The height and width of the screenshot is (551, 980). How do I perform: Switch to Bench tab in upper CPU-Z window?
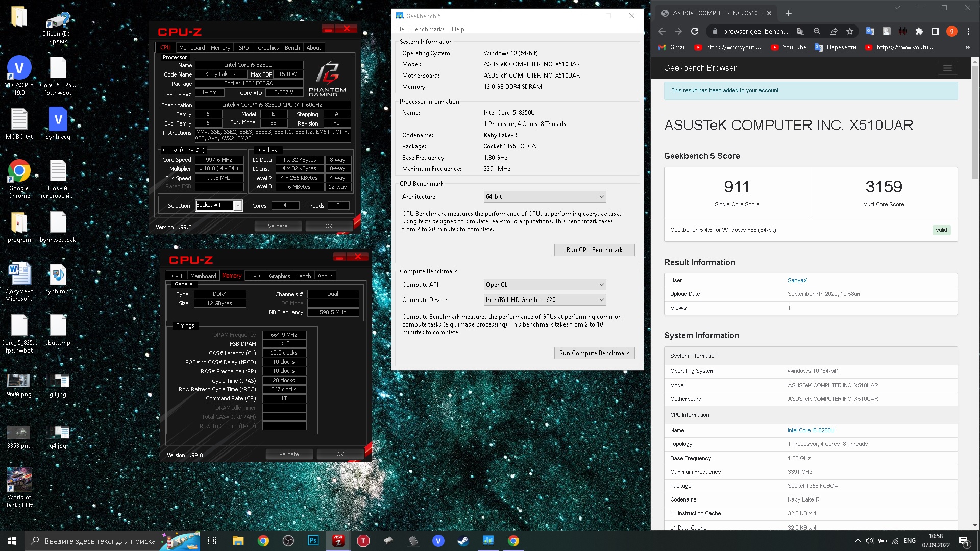(x=292, y=48)
